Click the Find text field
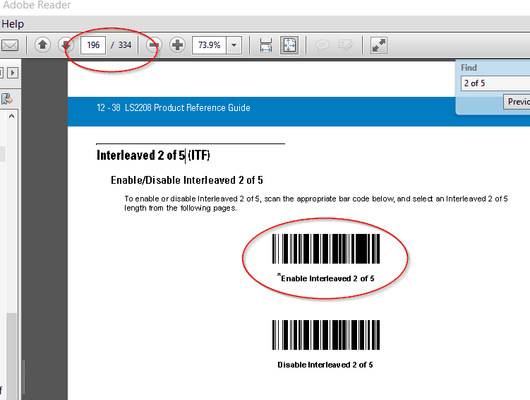 click(495, 83)
